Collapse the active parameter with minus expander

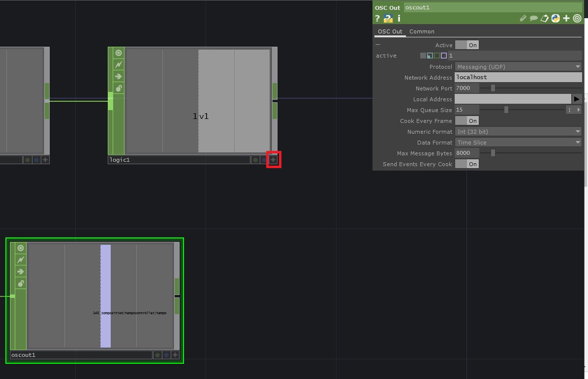(377, 45)
